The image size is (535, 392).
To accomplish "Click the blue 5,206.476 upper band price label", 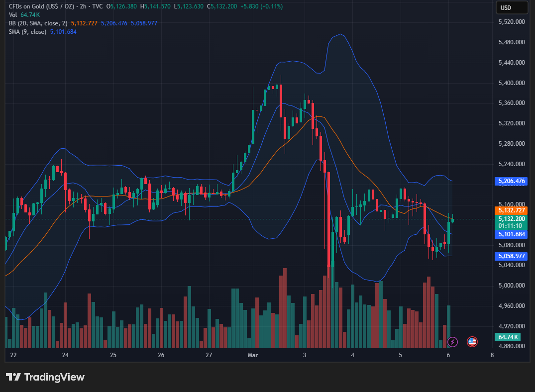I will coord(511,182).
